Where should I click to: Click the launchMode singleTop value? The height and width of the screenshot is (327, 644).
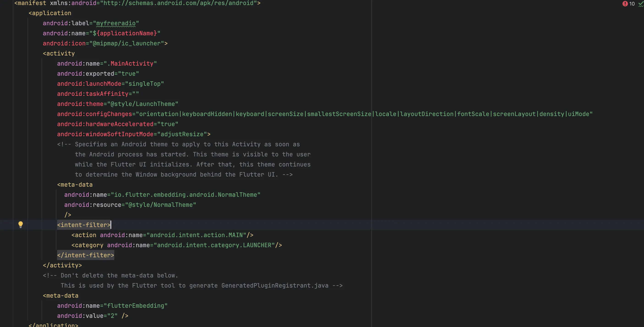(144, 84)
